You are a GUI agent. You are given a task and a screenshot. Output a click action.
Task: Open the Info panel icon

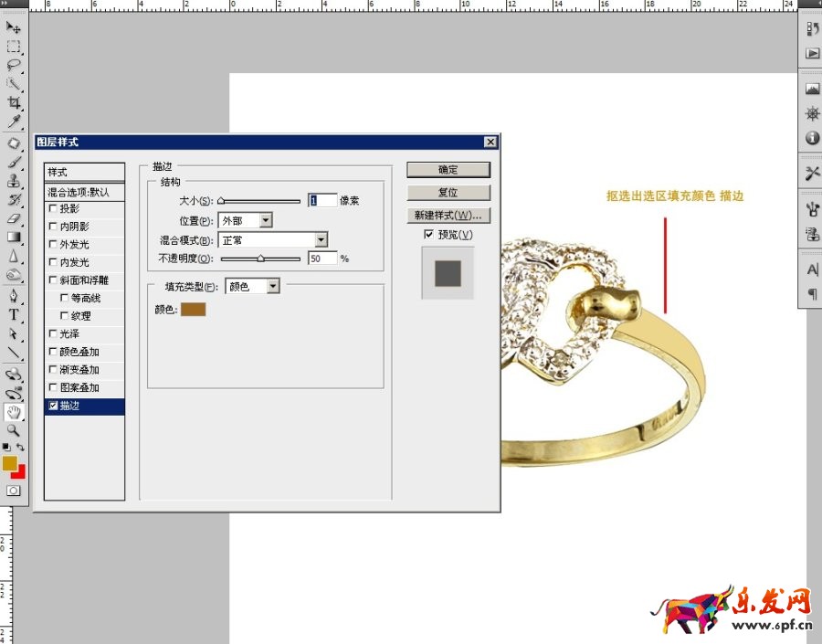coord(812,138)
